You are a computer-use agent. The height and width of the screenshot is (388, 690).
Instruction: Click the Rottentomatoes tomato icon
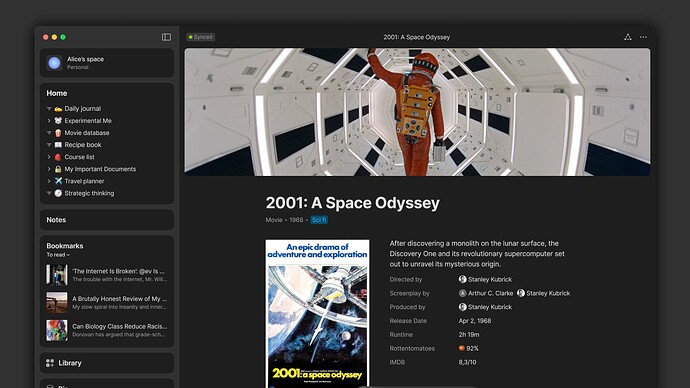[462, 348]
